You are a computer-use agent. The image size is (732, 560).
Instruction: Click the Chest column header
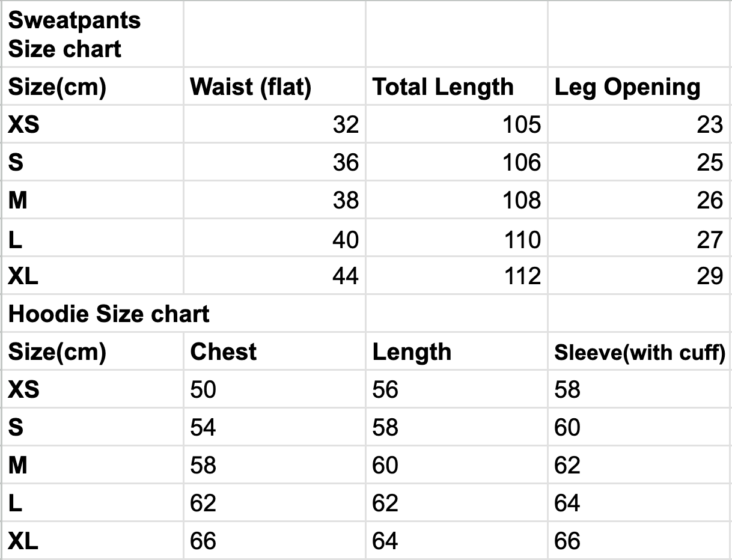223,352
